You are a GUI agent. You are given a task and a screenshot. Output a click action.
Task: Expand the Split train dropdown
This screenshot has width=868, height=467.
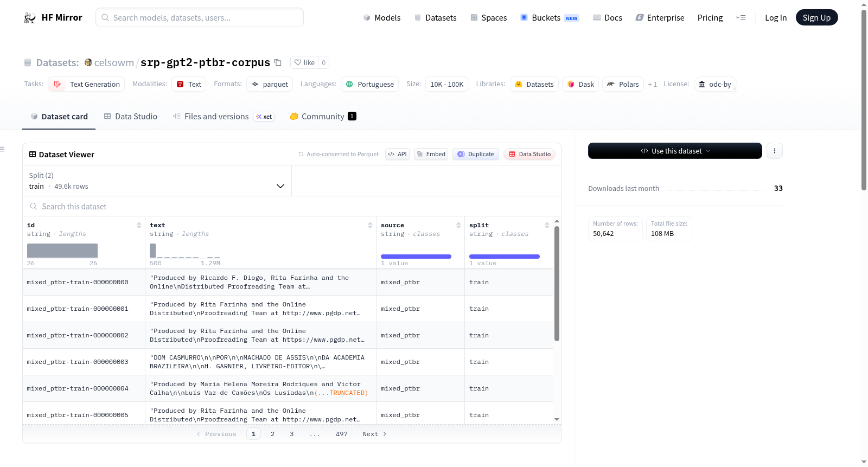click(x=157, y=181)
